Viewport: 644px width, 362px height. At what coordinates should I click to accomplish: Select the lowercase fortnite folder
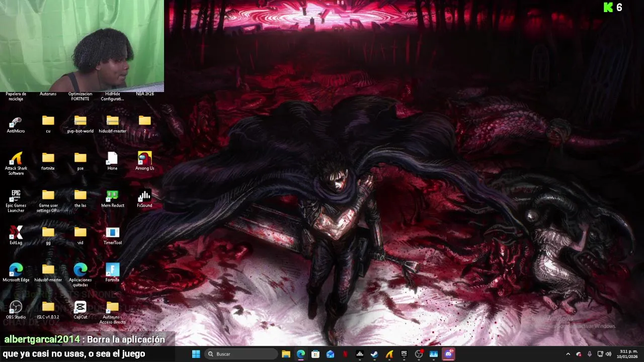point(48,161)
